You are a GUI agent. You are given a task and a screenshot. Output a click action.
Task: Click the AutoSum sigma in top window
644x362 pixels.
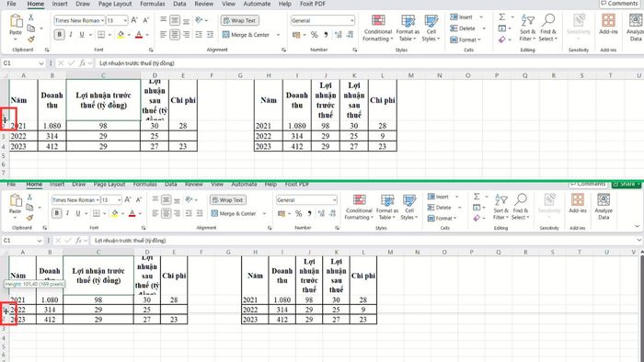[x=502, y=17]
